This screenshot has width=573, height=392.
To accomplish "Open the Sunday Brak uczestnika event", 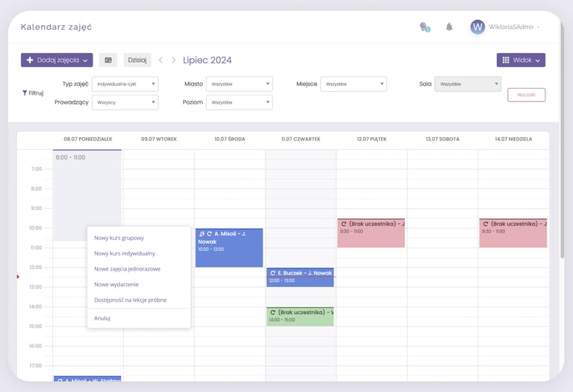I will click(513, 233).
